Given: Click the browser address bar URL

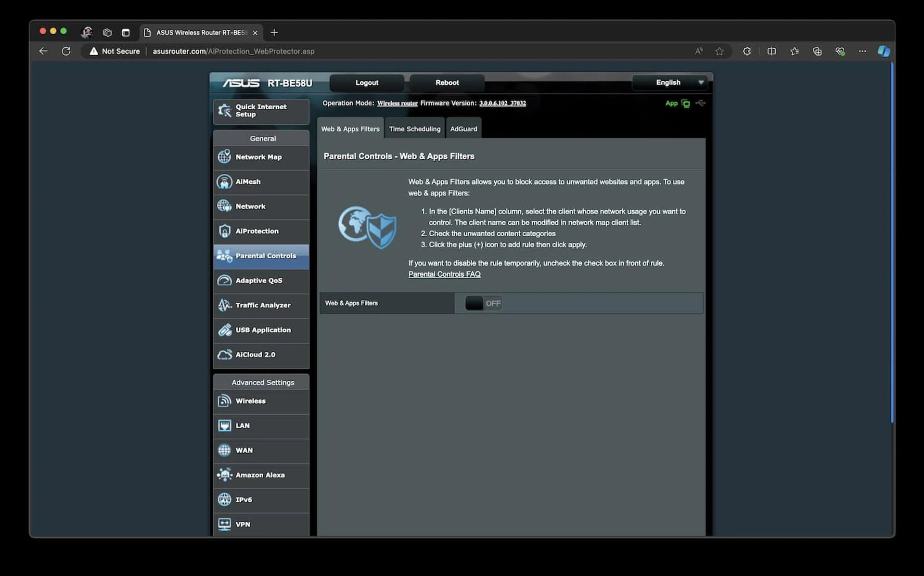Looking at the screenshot, I should pyautogui.click(x=233, y=51).
